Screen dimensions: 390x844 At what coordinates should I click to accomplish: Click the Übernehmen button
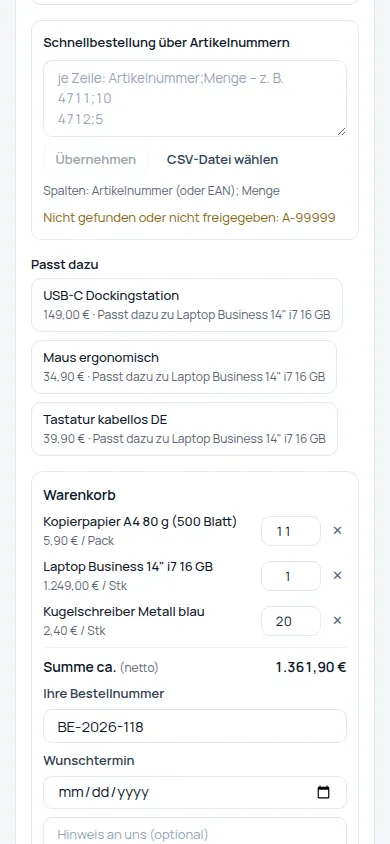pos(96,160)
